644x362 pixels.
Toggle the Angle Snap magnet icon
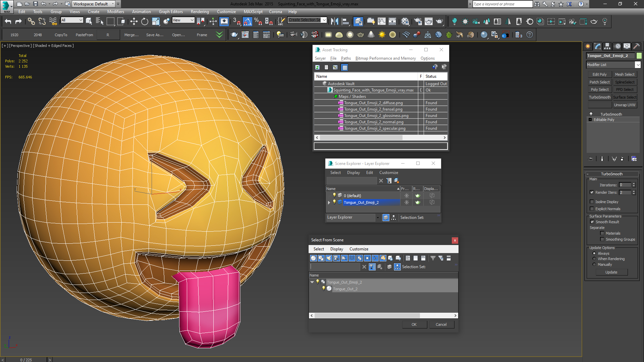click(247, 21)
